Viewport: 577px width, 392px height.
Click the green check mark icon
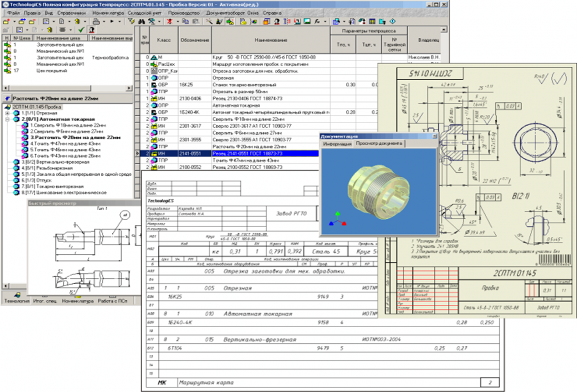[81, 30]
